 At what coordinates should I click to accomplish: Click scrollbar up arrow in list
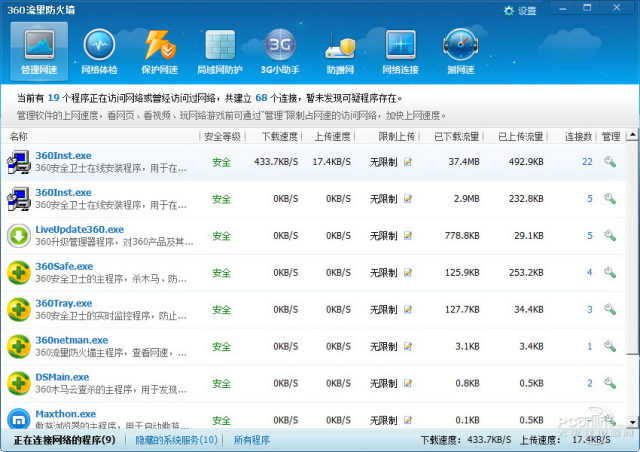(633, 134)
